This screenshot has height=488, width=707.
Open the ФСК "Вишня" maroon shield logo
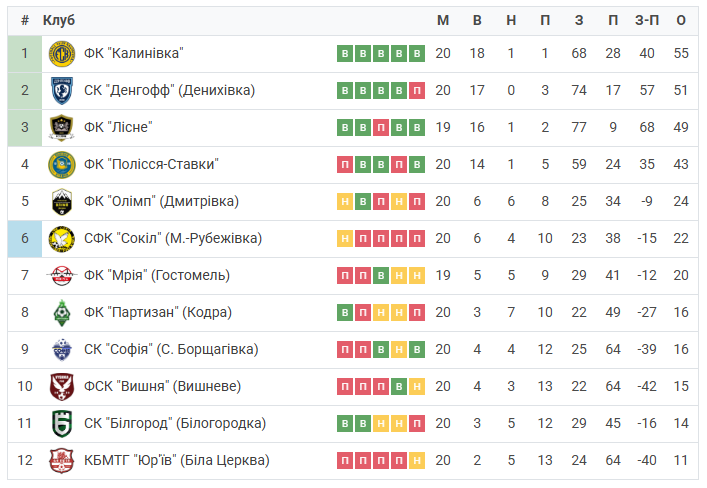(62, 387)
